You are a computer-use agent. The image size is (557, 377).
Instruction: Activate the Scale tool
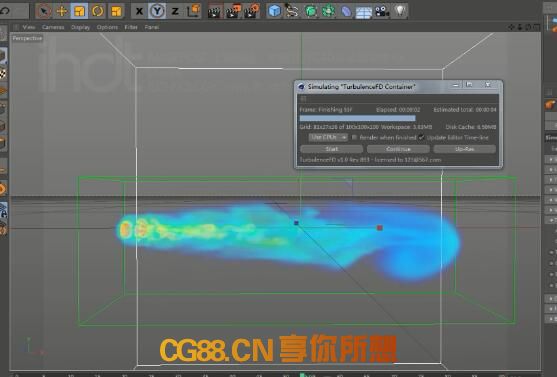point(79,11)
